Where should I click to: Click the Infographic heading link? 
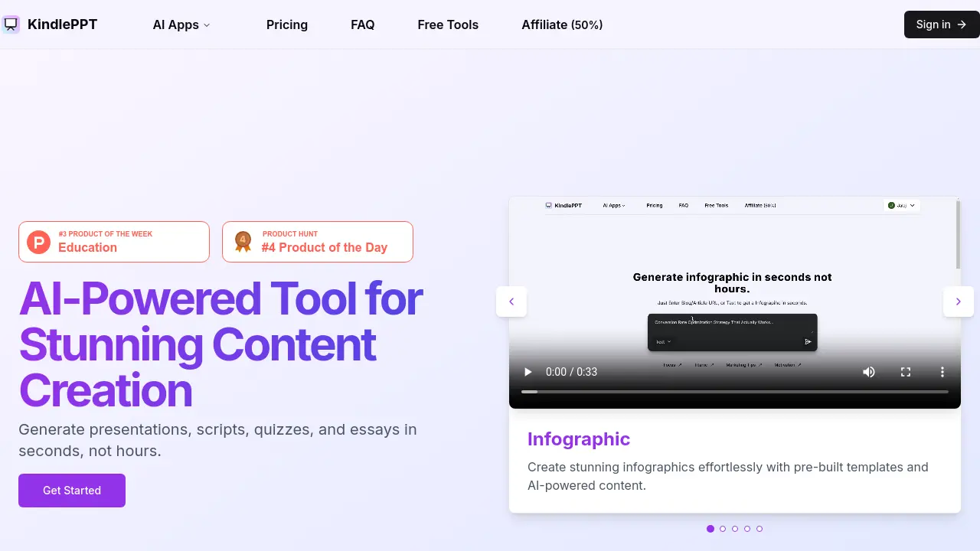pos(578,439)
